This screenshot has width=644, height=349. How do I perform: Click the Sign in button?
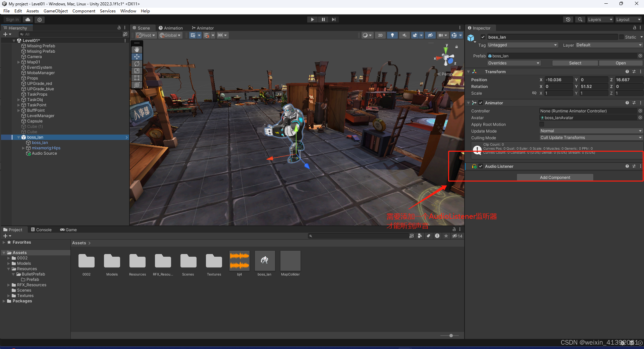12,19
